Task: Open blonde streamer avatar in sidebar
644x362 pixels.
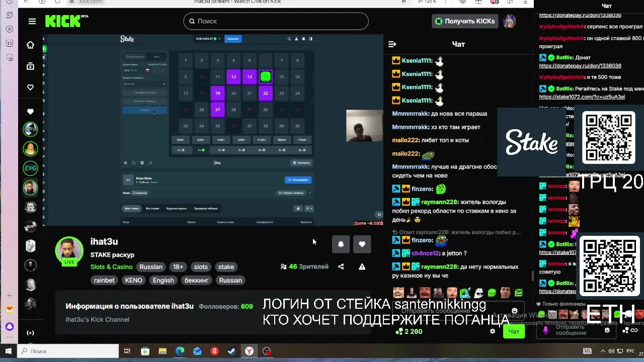Action: 31,149
